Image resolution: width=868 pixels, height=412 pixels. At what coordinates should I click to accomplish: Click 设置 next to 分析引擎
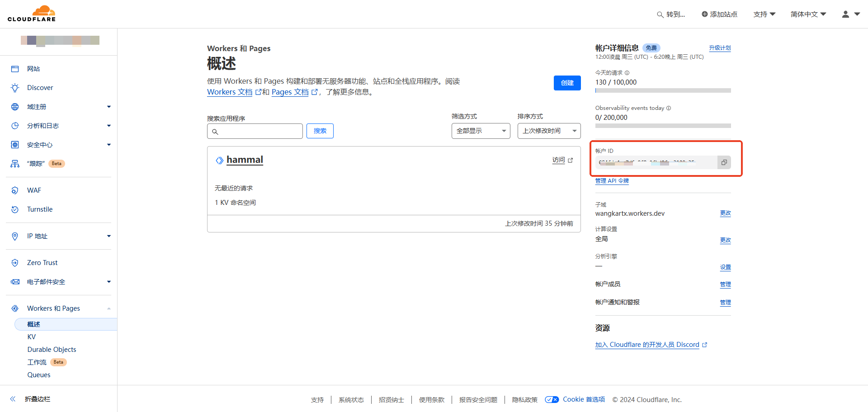tap(726, 267)
